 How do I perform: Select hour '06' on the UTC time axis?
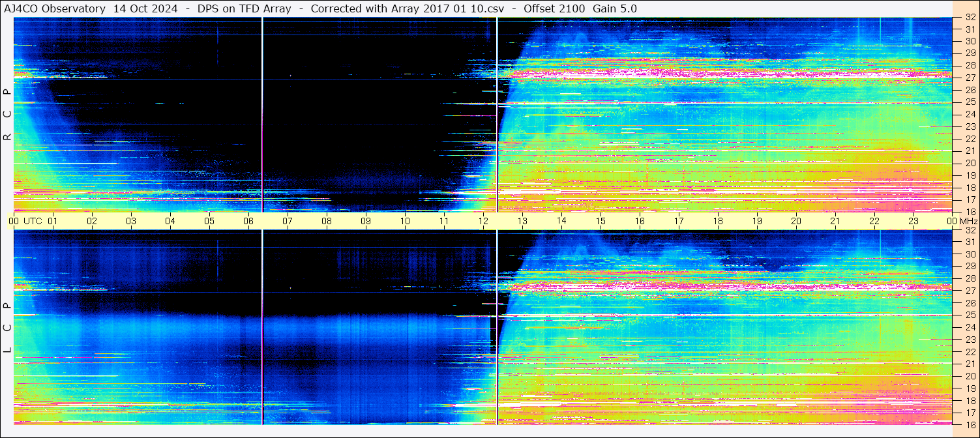click(x=248, y=221)
